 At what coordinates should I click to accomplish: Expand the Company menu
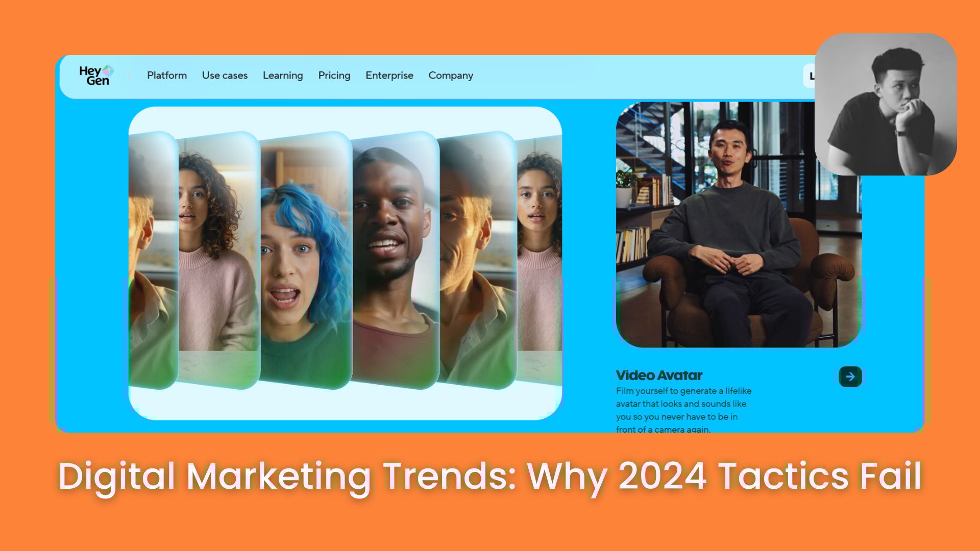(451, 76)
